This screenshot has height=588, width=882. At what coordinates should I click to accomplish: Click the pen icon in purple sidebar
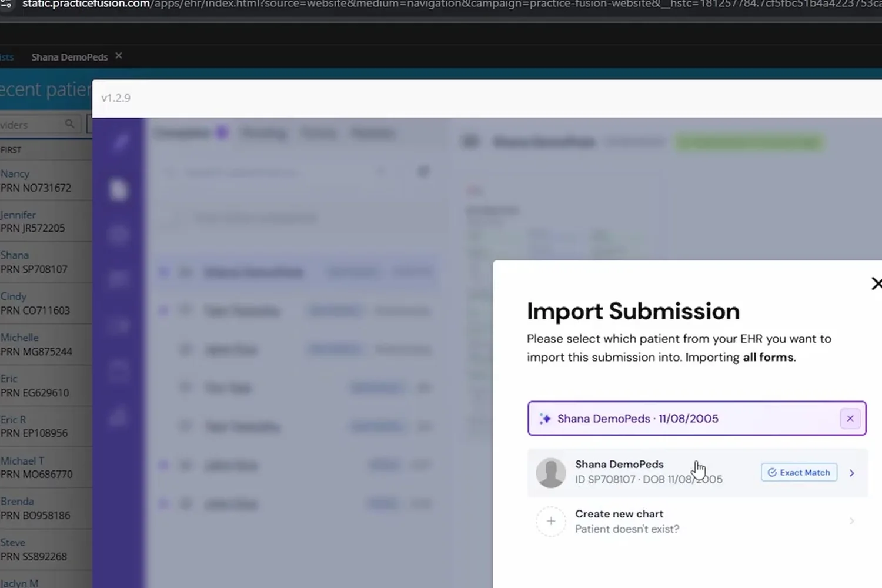coord(119,143)
